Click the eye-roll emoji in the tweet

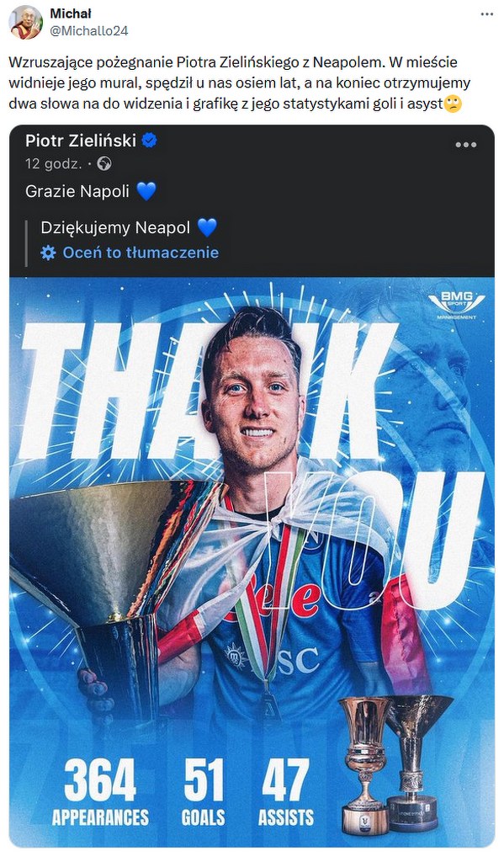[453, 104]
